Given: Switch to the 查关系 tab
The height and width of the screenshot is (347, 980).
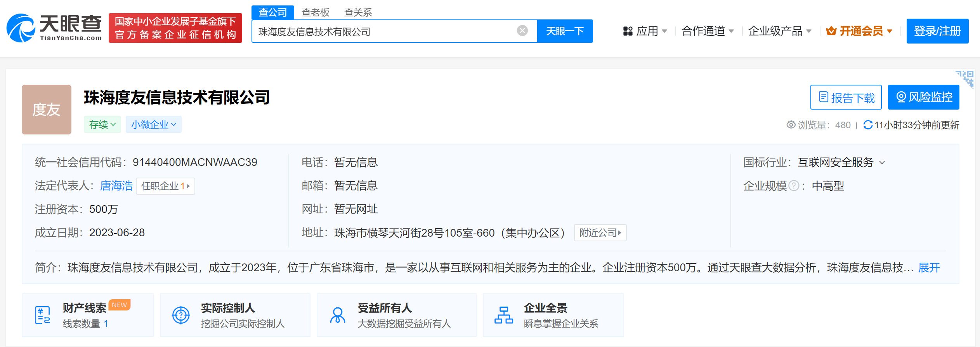Looking at the screenshot, I should pos(358,12).
